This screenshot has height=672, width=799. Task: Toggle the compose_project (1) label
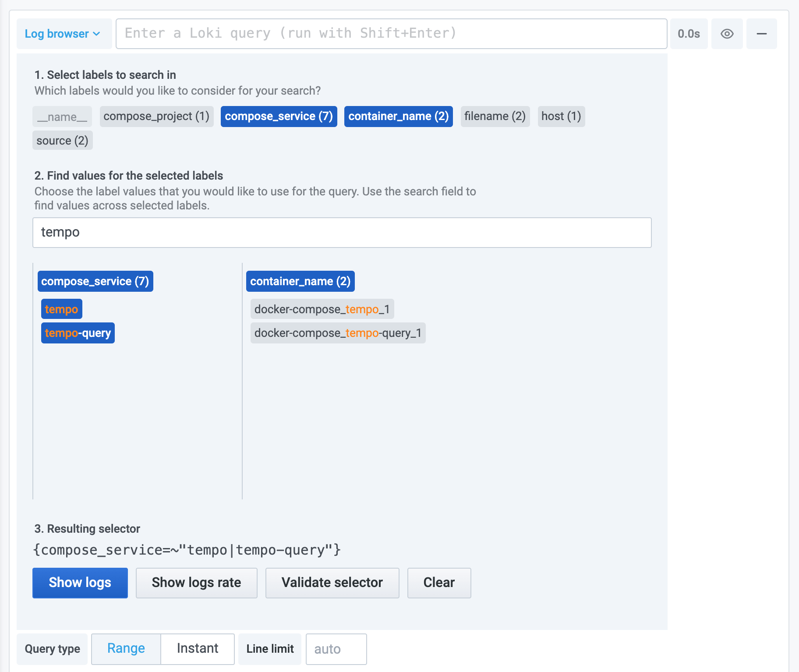click(x=156, y=117)
